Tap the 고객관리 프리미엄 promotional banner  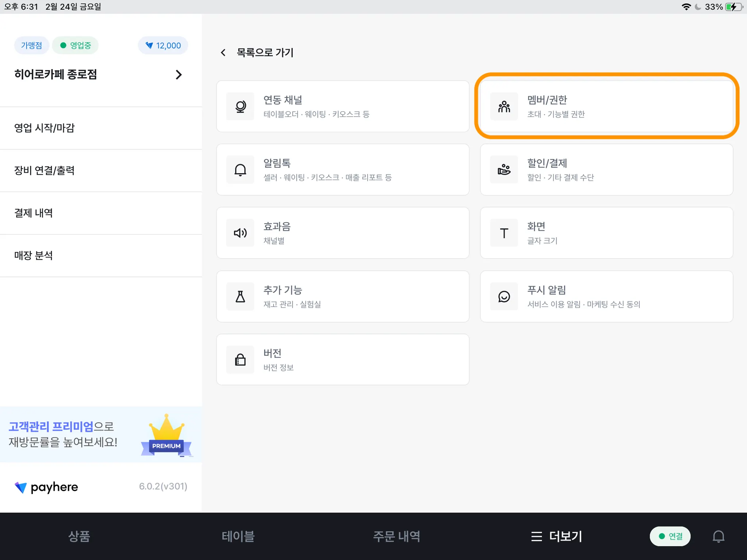point(101,434)
